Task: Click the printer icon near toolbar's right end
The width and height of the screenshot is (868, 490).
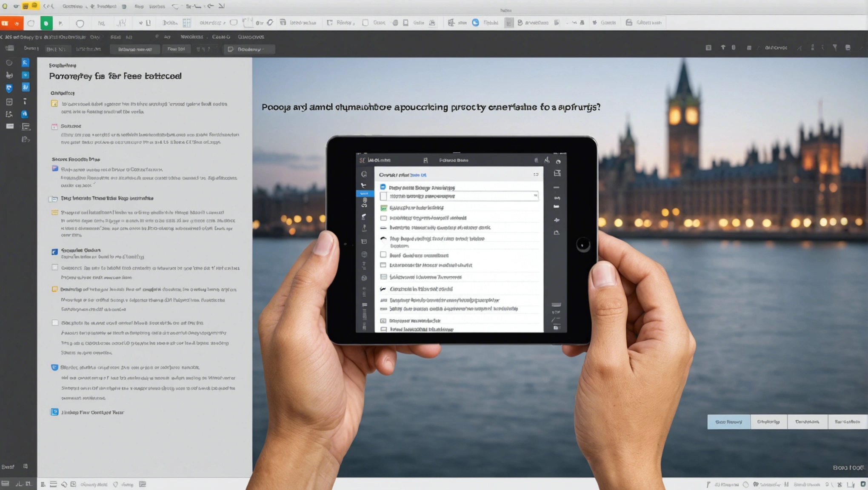Action: pyautogui.click(x=629, y=23)
